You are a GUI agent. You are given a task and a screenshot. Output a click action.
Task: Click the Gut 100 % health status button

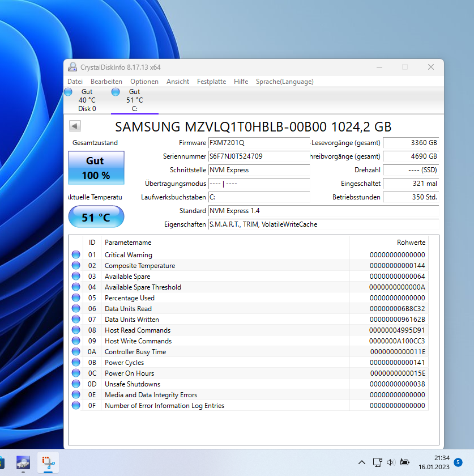coord(96,168)
